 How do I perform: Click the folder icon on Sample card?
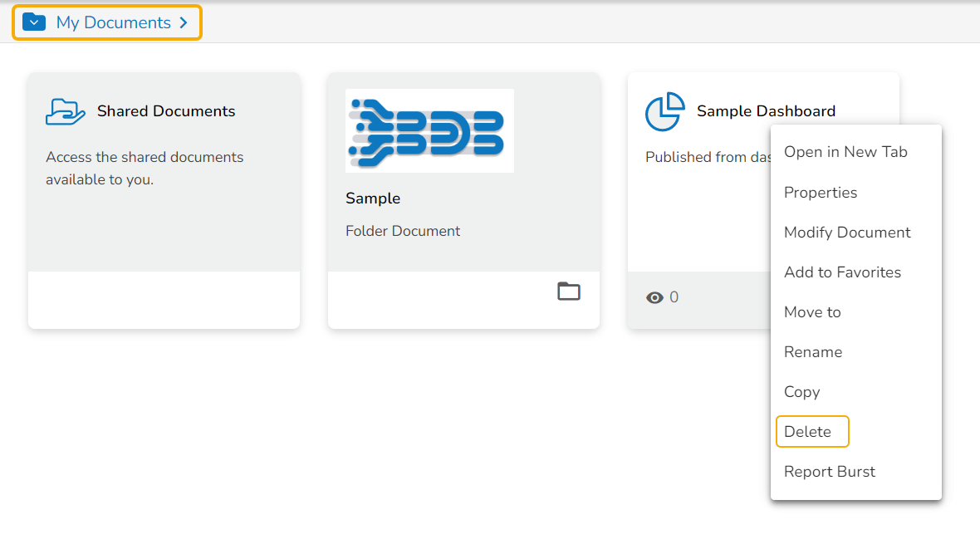pos(569,292)
